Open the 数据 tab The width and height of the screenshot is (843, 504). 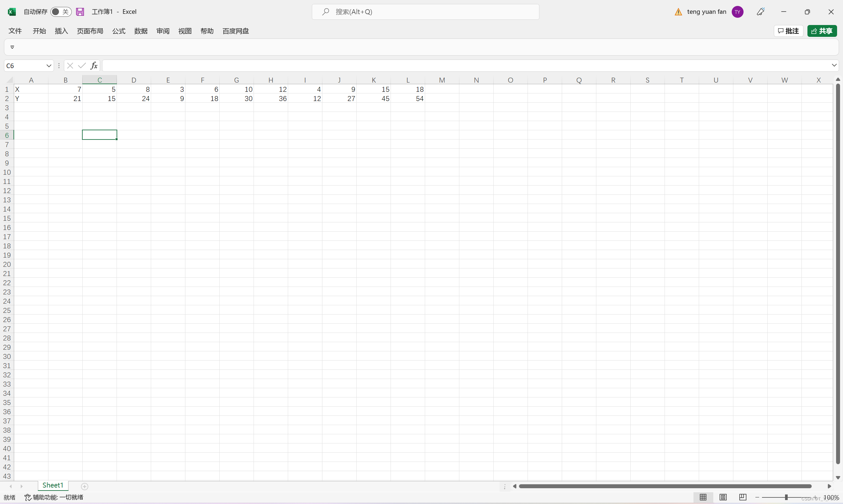141,31
